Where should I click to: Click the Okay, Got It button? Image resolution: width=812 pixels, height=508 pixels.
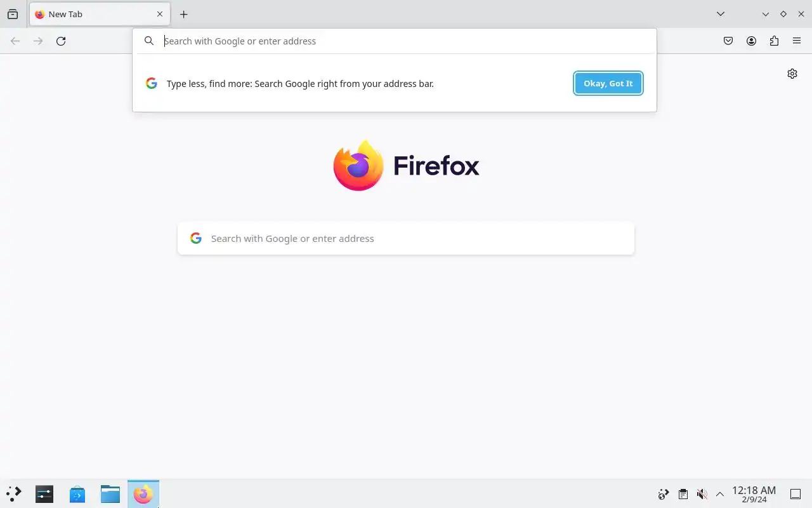[x=608, y=83]
